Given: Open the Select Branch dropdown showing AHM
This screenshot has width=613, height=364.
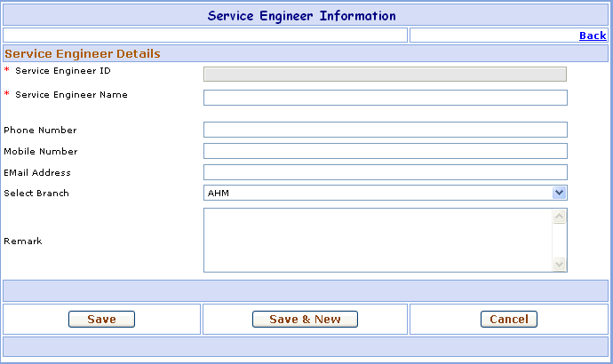Looking at the screenshot, I should [x=385, y=193].
